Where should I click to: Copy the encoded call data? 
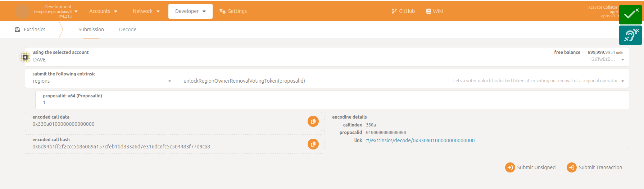coord(313,121)
